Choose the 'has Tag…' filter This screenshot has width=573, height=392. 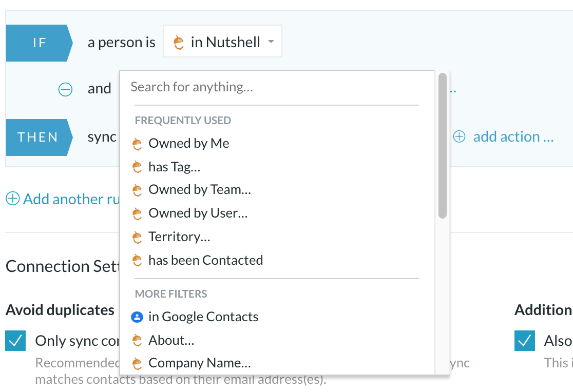(174, 167)
